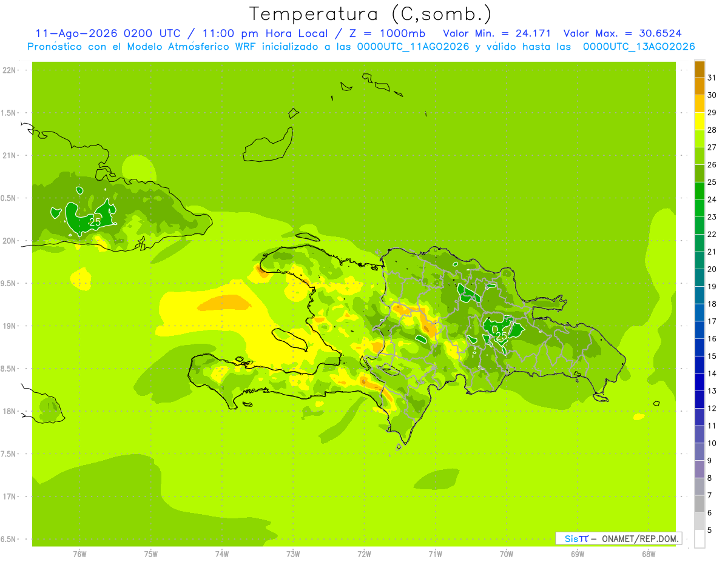Click the legend scale label "11"

click(712, 426)
